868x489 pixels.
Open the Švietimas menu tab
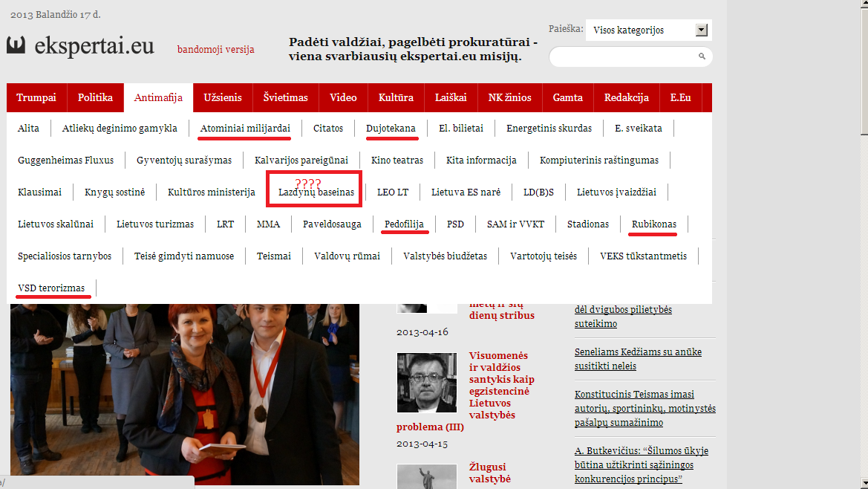[286, 97]
